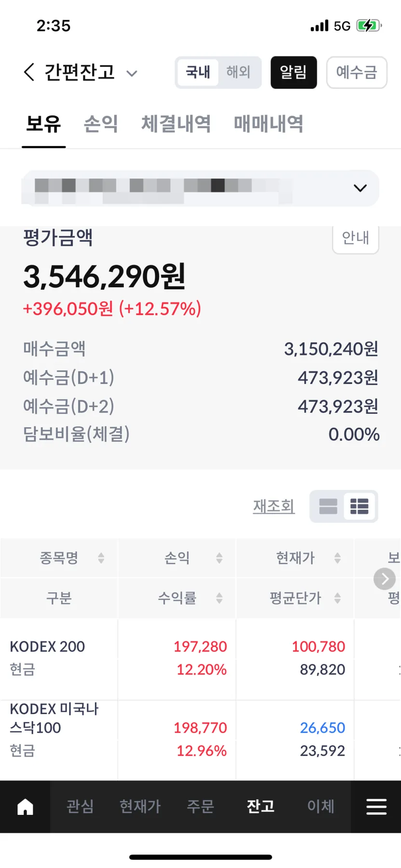Tap the 재조회 refresh link

(274, 506)
